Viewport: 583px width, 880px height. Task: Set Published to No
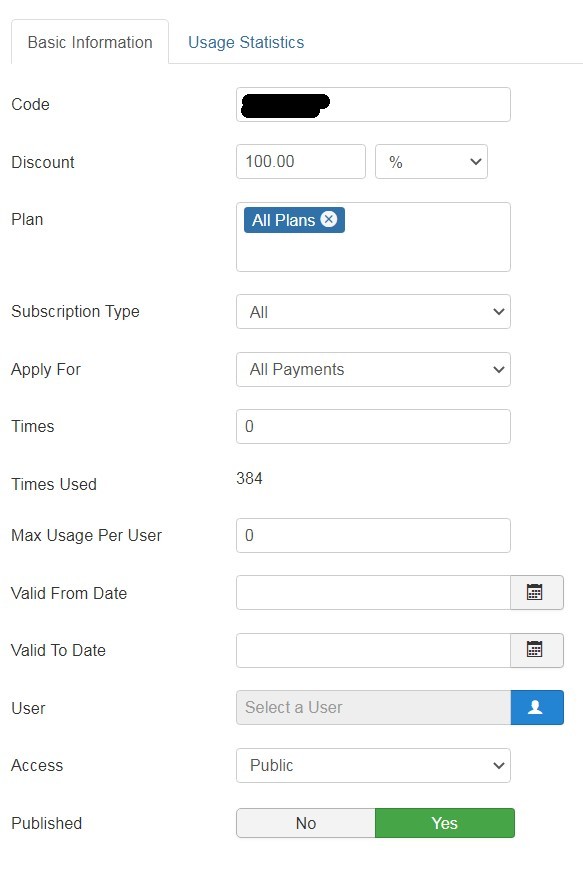(306, 823)
